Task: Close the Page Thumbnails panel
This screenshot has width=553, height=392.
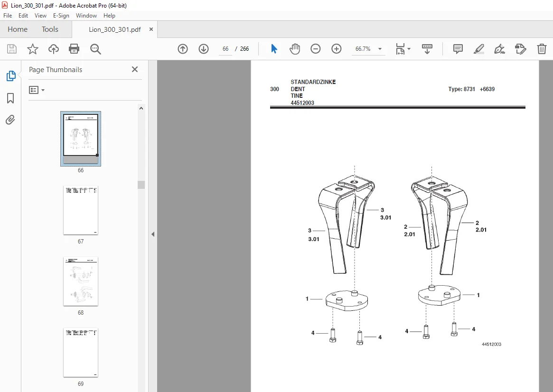Action: pyautogui.click(x=135, y=69)
